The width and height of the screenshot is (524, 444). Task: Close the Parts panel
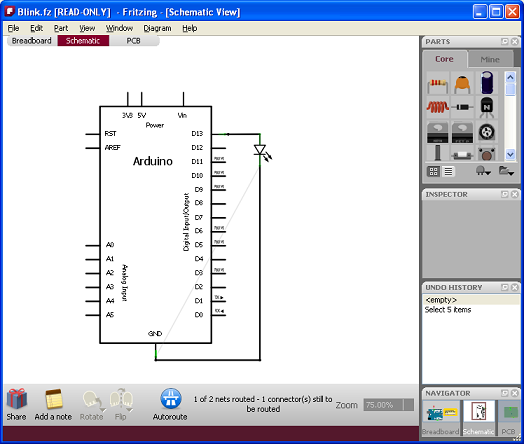(x=515, y=41)
